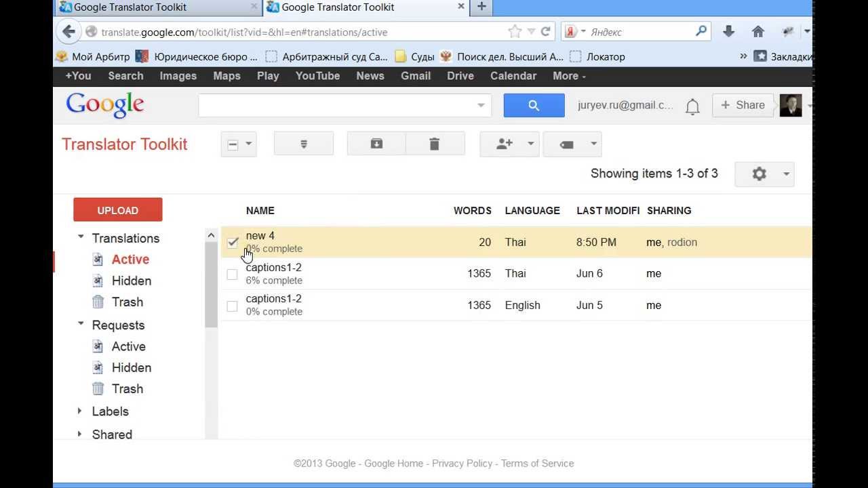Open Calendar in the Google bar
Screen dimensions: 868x488
513,76
